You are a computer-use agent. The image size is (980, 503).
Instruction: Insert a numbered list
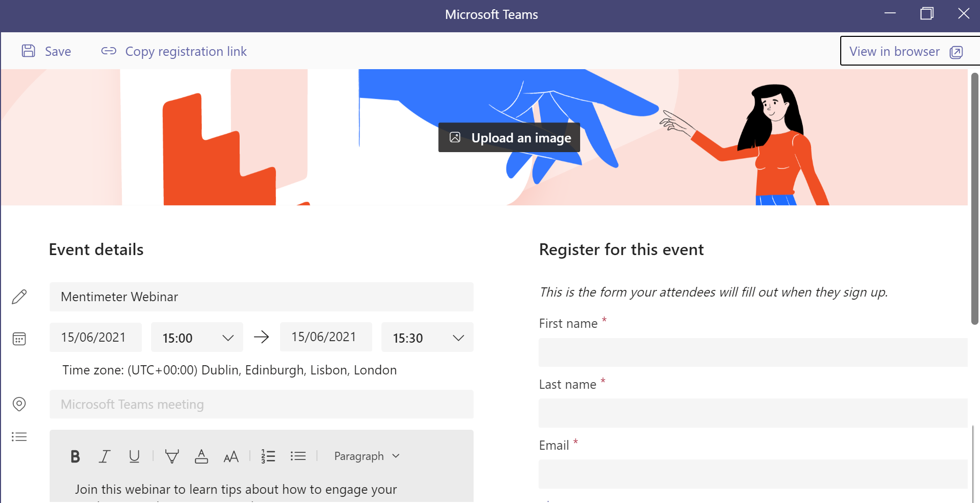[268, 456]
